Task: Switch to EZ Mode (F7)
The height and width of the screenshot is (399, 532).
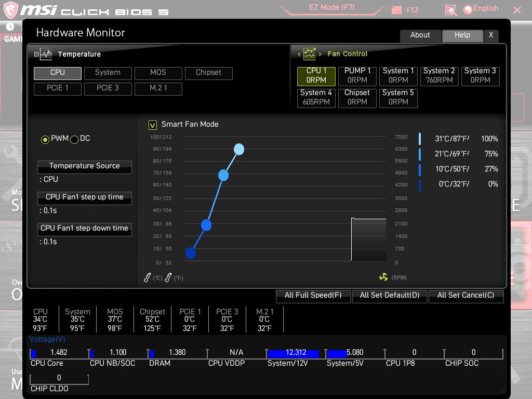Action: click(x=332, y=7)
